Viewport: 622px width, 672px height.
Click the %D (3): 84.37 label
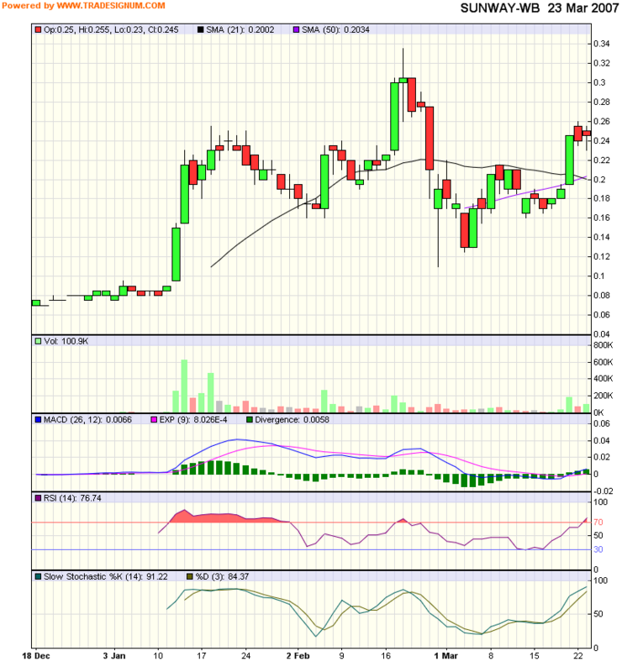click(222, 576)
